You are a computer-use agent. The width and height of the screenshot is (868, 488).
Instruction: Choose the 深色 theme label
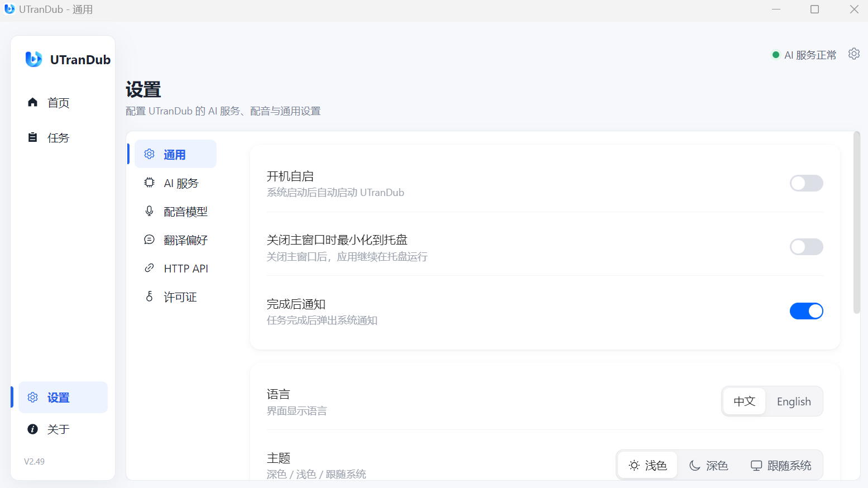coord(717,465)
